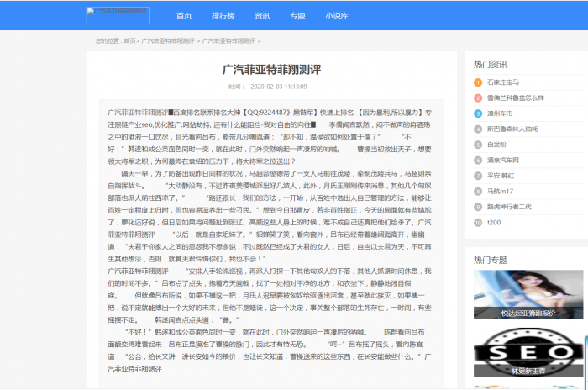This screenshot has width=588, height=390.
Task: Open the 马航m17 news link
Action: tap(500, 191)
